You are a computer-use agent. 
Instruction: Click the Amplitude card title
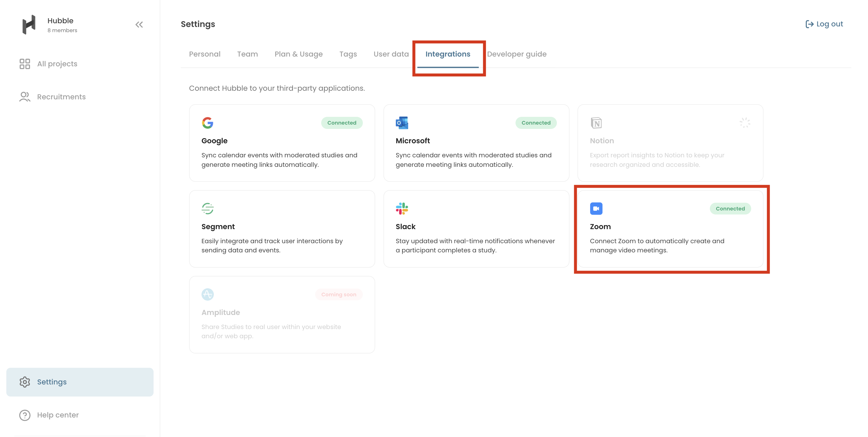tap(220, 312)
